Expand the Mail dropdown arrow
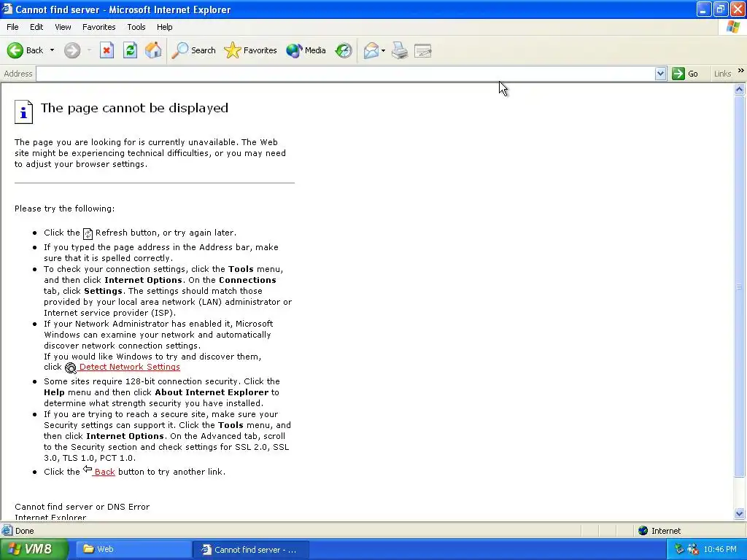Screen dimensions: 747x560 (x=383, y=50)
